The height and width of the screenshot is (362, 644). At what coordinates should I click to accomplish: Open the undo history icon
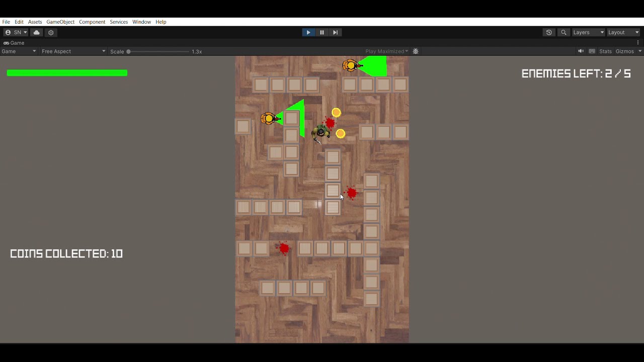[x=549, y=32]
